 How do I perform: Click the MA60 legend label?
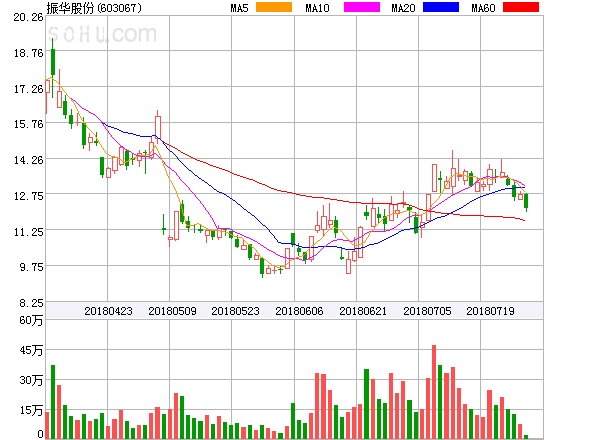click(x=483, y=8)
